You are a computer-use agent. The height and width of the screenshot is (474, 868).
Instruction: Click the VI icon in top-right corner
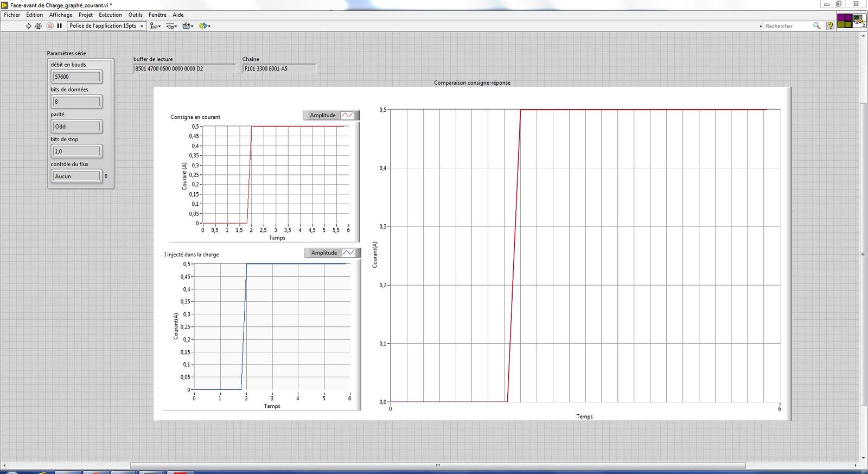pyautogui.click(x=859, y=21)
